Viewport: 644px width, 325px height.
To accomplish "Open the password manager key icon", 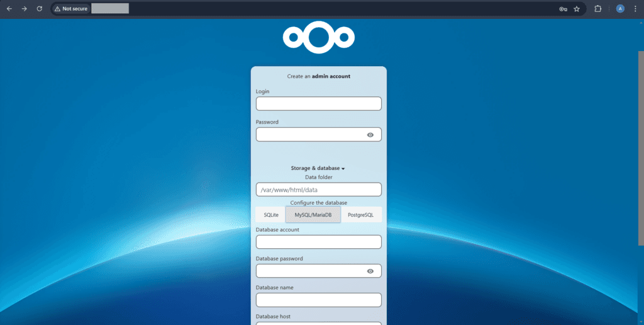I will [x=563, y=9].
